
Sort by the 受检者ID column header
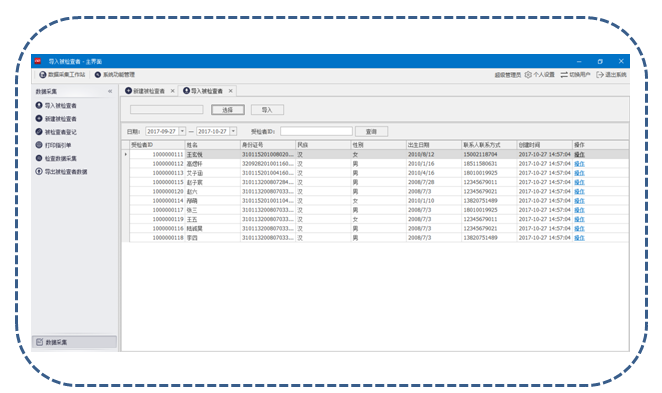[x=157, y=145]
